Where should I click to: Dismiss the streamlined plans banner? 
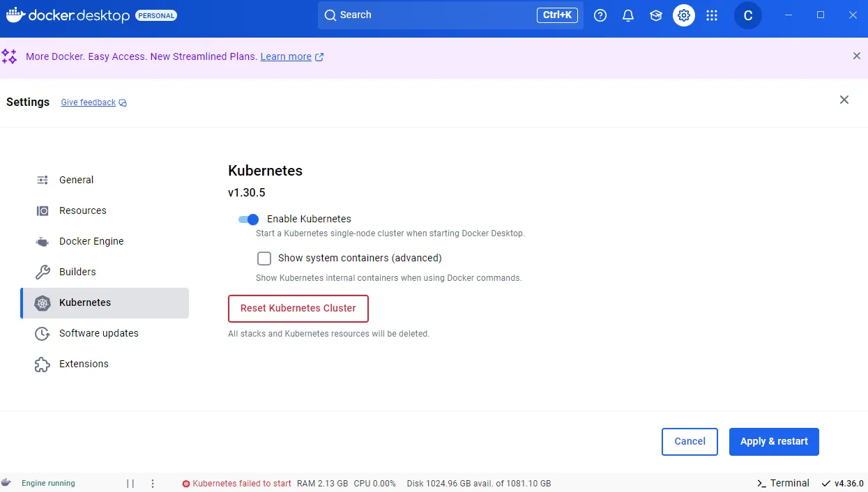pyautogui.click(x=857, y=56)
